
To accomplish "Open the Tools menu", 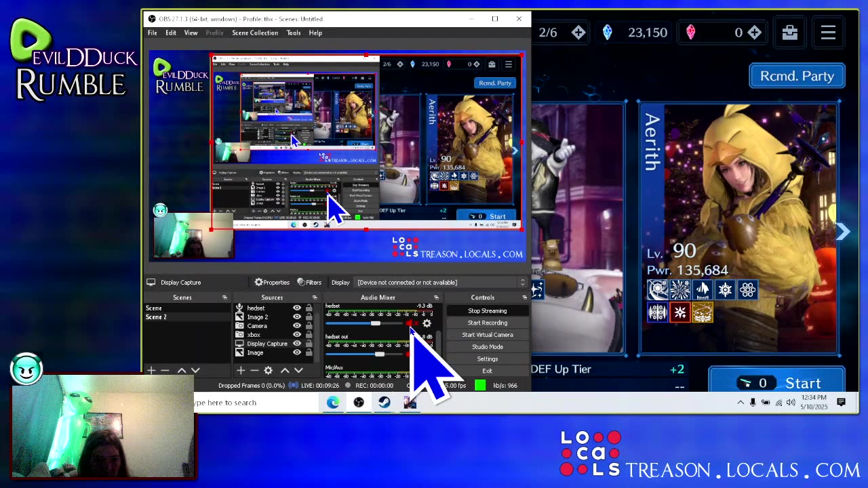I will click(294, 33).
